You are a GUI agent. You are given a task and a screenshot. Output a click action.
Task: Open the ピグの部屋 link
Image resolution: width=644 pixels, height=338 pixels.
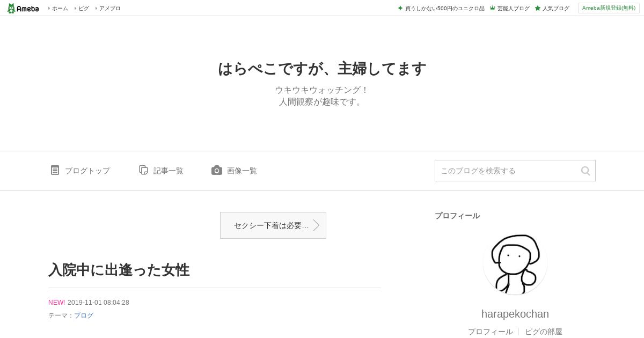tap(544, 332)
